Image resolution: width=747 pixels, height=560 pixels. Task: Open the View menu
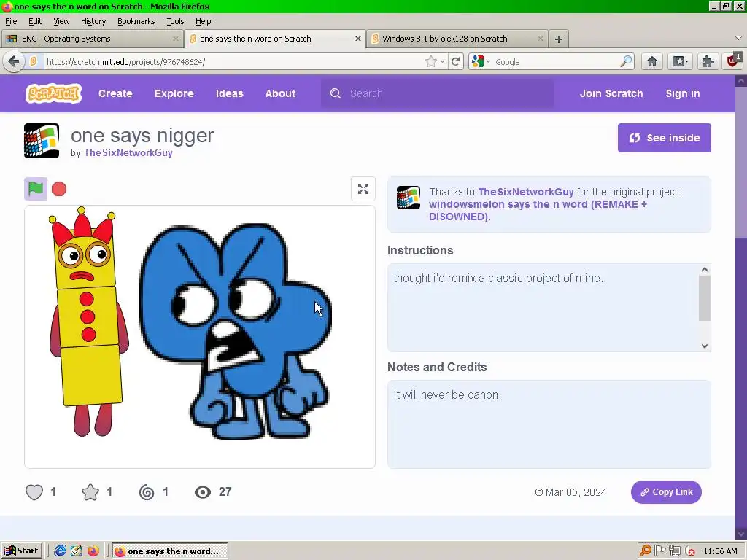click(x=61, y=21)
